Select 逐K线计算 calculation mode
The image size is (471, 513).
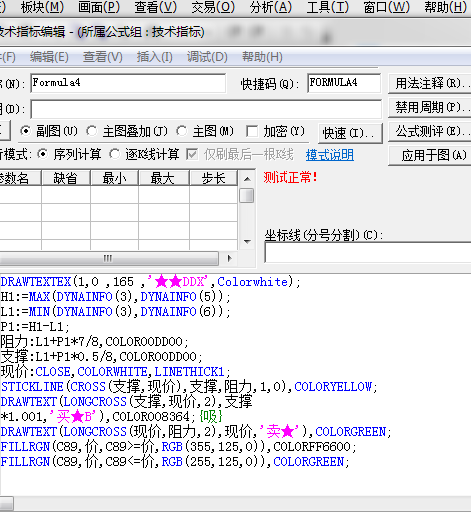(144, 154)
